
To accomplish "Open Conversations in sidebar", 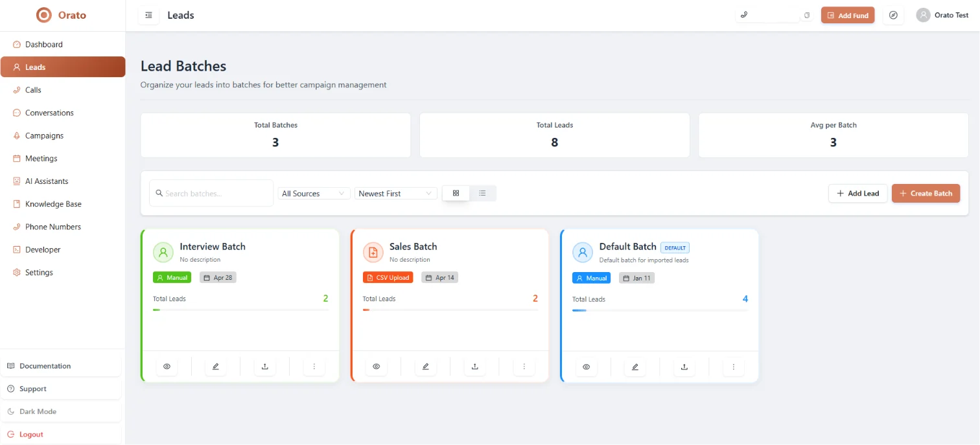I will (x=63, y=113).
